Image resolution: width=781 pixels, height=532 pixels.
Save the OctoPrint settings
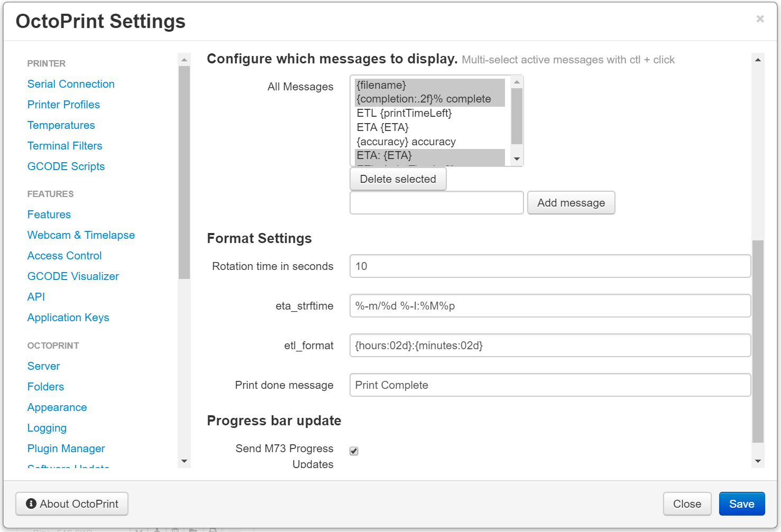pyautogui.click(x=741, y=504)
